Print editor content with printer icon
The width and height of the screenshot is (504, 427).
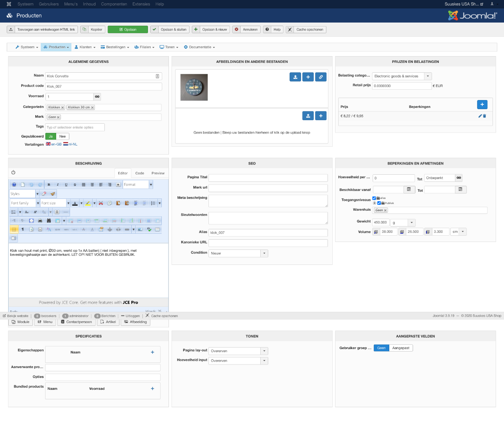click(x=40, y=221)
